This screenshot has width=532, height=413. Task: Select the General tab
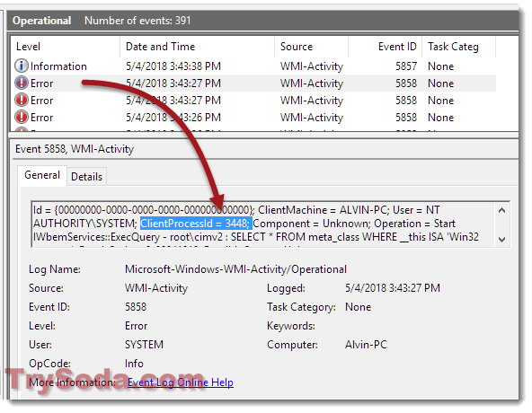point(42,175)
